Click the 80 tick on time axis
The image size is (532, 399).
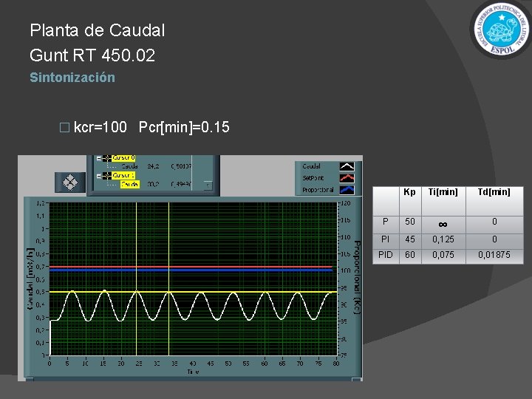(x=335, y=364)
